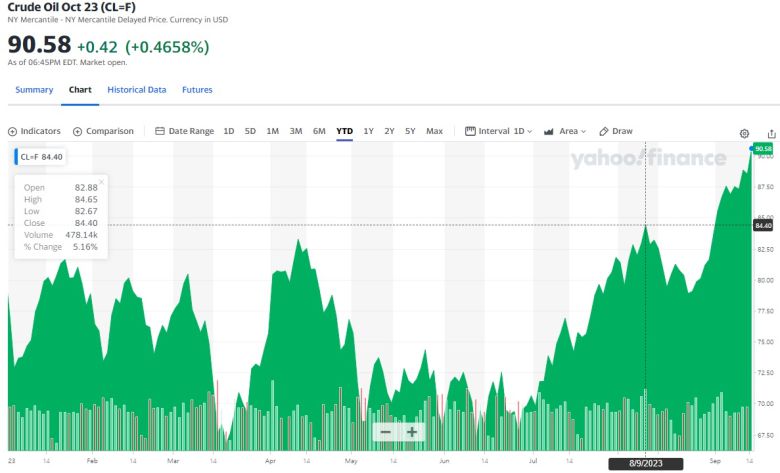The height and width of the screenshot is (473, 780).
Task: Open the Date Range calendar picker
Action: click(185, 131)
